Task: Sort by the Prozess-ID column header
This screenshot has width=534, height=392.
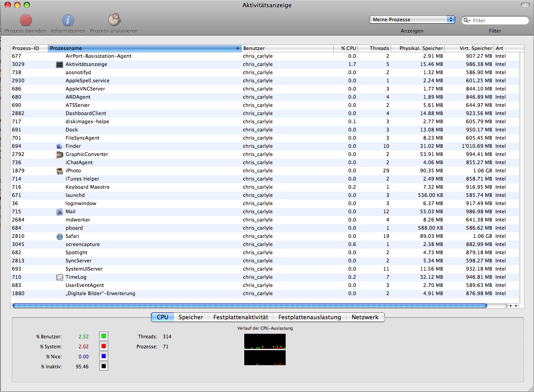Action: click(29, 48)
